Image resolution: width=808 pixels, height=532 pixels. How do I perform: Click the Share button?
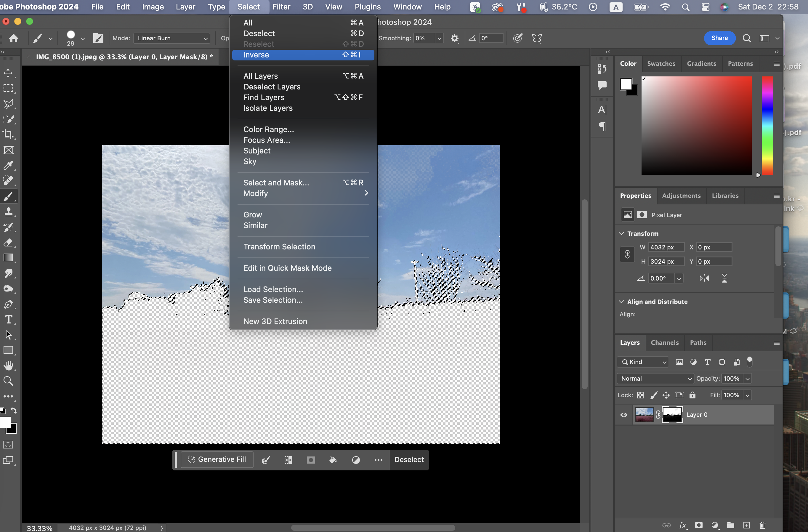719,38
